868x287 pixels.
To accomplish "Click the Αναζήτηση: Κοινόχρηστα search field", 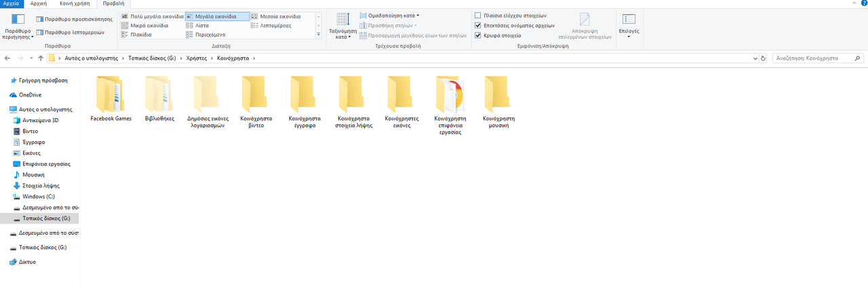I will click(x=817, y=58).
